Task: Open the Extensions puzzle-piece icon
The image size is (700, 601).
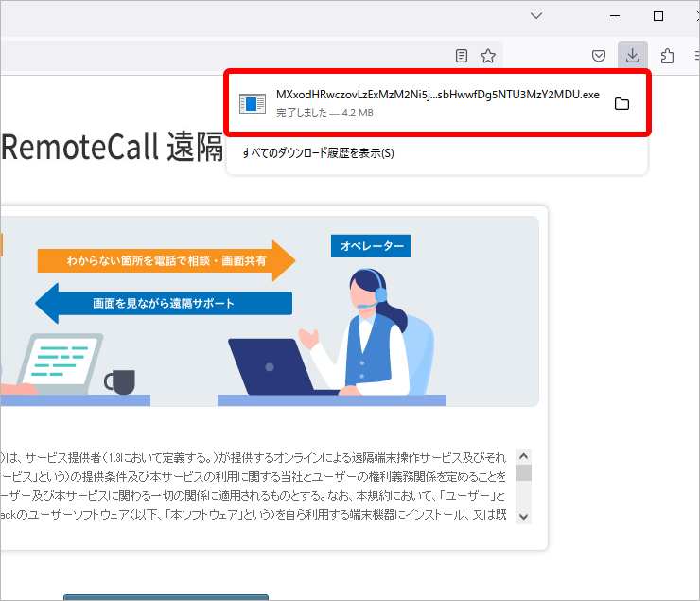Action: coord(667,55)
